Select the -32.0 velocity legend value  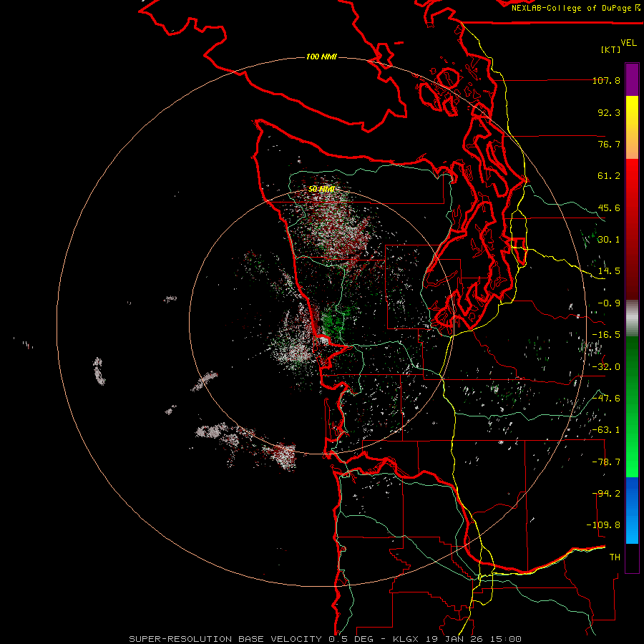tap(606, 367)
